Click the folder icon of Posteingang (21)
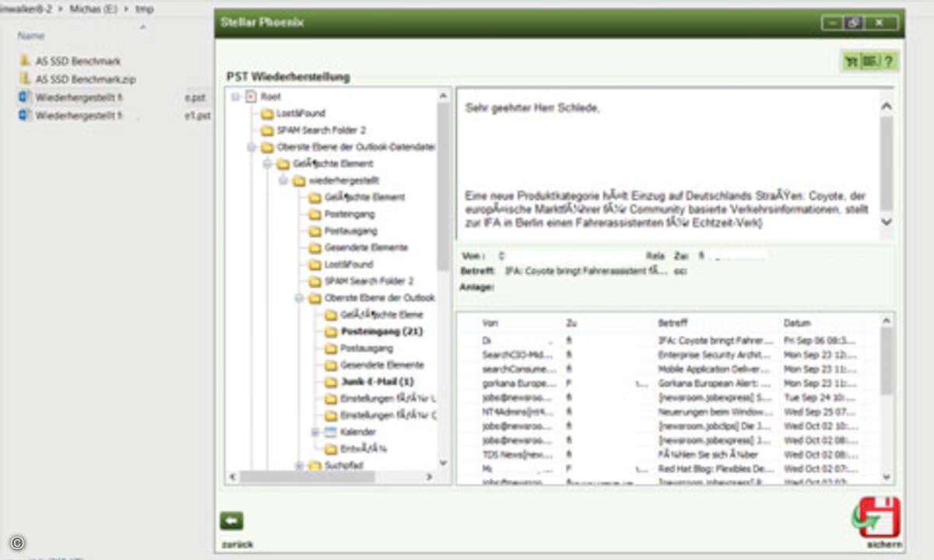 point(331,331)
